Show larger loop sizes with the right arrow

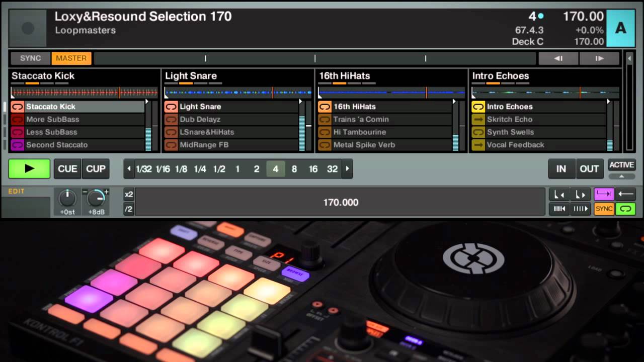point(347,169)
